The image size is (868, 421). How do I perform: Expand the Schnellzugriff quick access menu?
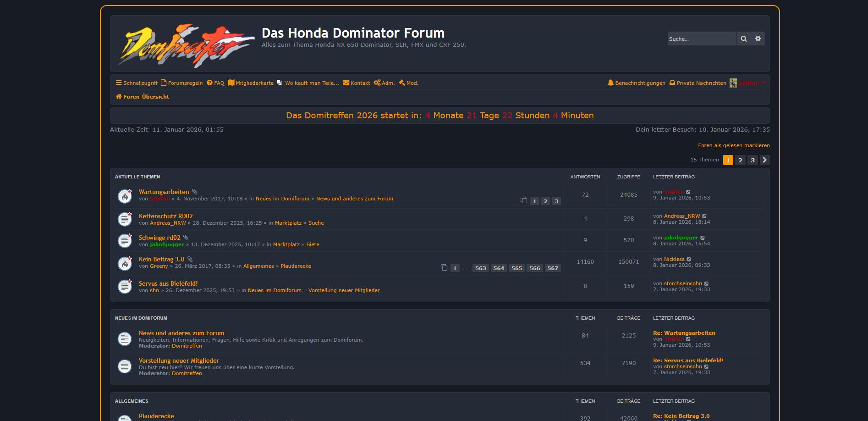coord(137,83)
